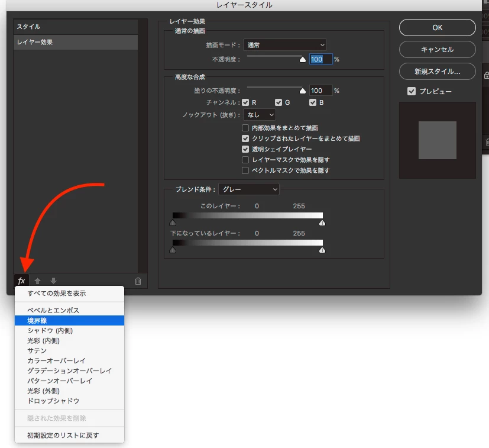Select 境界線 menu item
The width and height of the screenshot is (489, 448).
click(x=69, y=320)
